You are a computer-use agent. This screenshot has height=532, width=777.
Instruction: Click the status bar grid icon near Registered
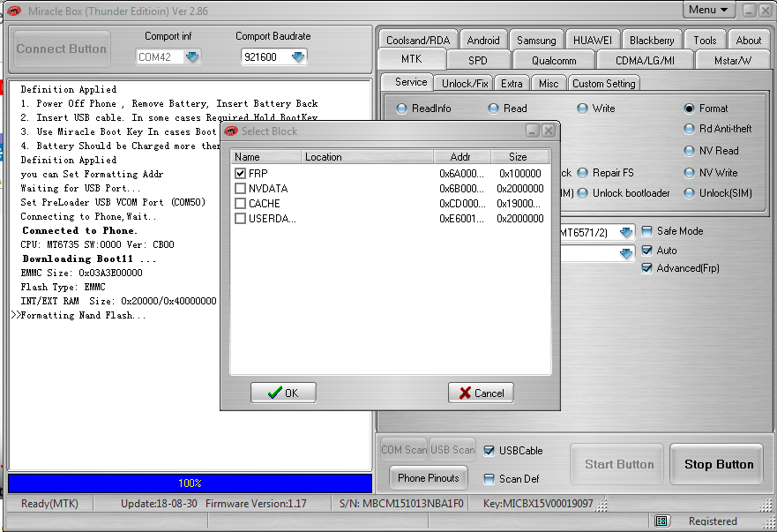(x=661, y=521)
